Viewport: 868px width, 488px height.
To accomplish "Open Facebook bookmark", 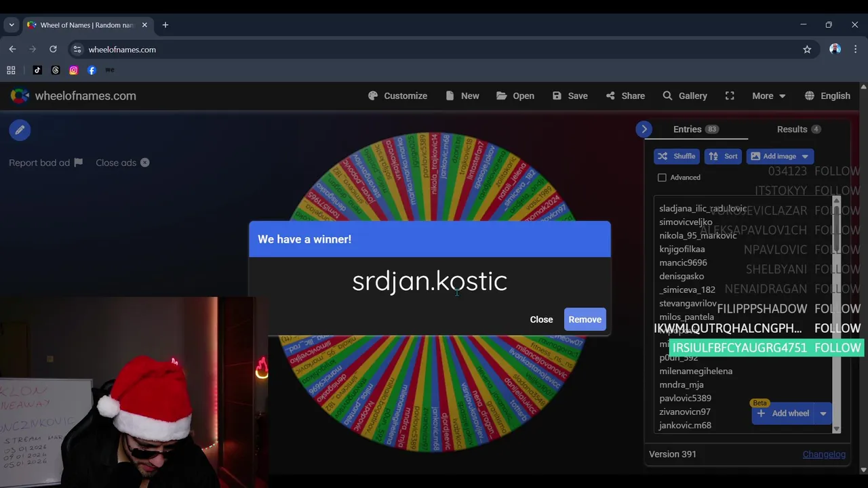I will click(92, 70).
